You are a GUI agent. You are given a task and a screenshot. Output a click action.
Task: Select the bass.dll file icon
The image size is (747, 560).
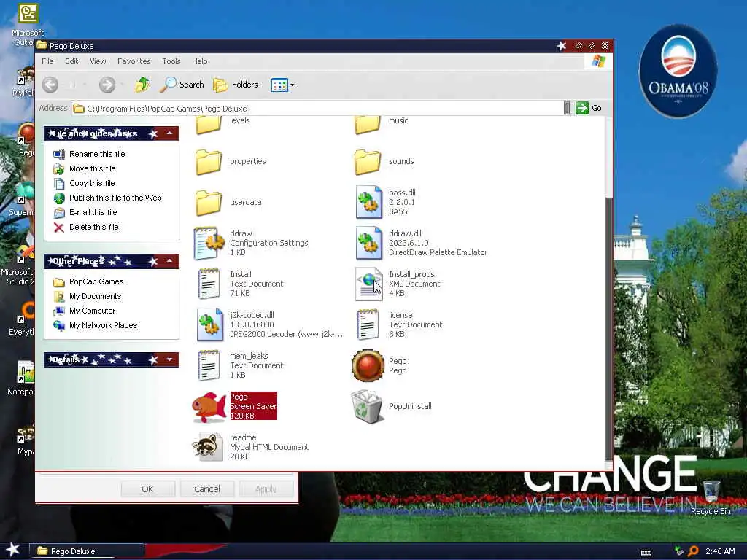368,202
